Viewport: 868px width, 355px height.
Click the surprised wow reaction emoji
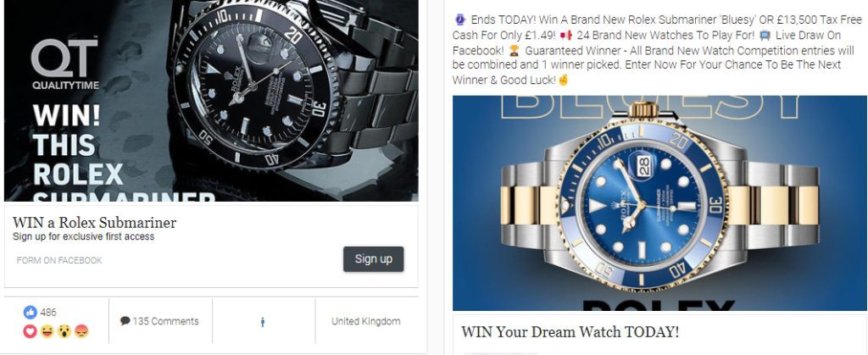coord(64,331)
